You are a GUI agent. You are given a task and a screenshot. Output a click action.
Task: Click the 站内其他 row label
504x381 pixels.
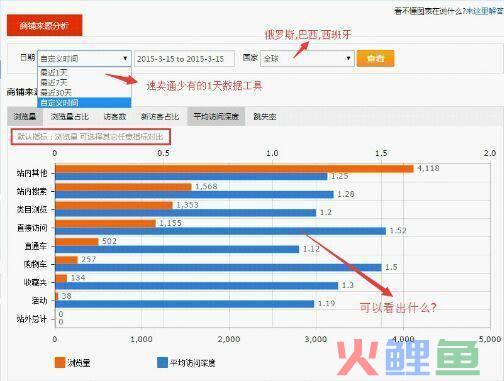click(32, 173)
